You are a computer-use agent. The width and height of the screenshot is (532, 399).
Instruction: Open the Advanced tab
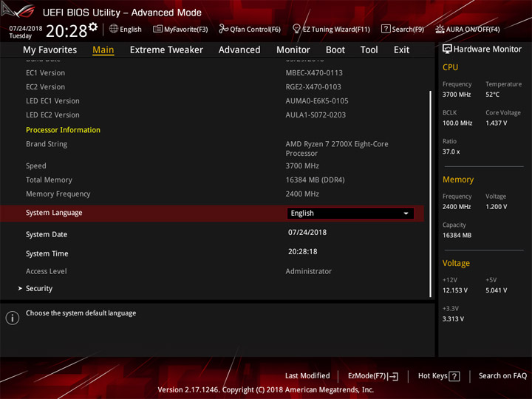pyautogui.click(x=239, y=50)
